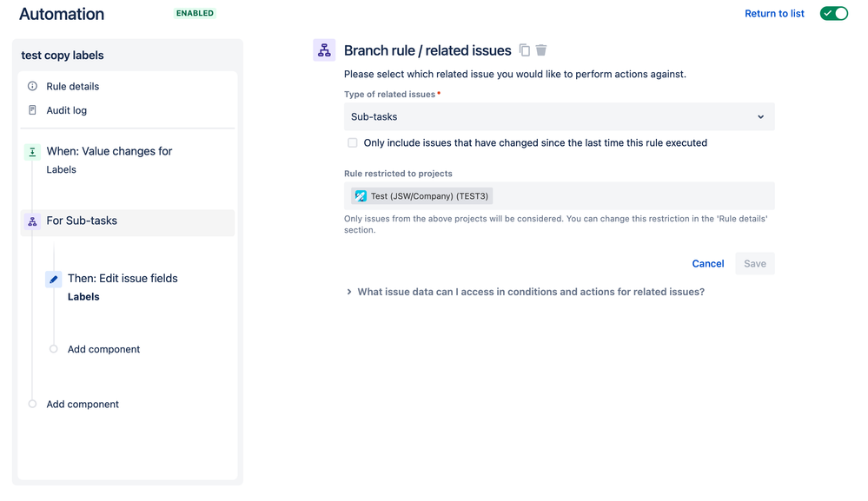Click the Type of related issues label
This screenshot has height=501, width=868.
[x=390, y=95]
